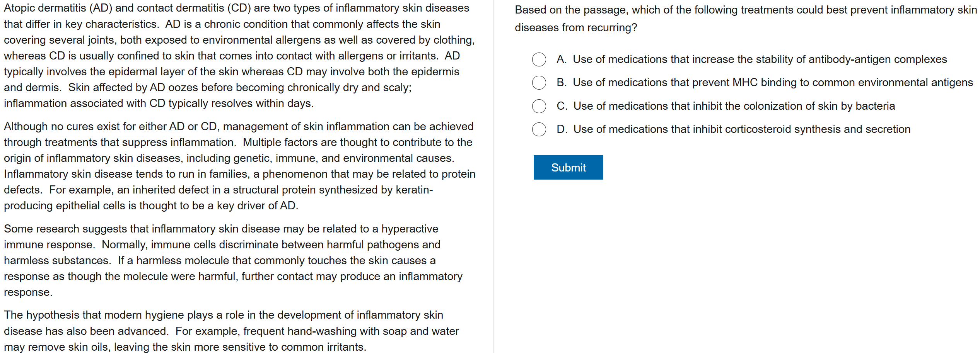Click the paragraph starting "Although no cures exist"
This screenshot has height=353, width=980.
coord(239,166)
